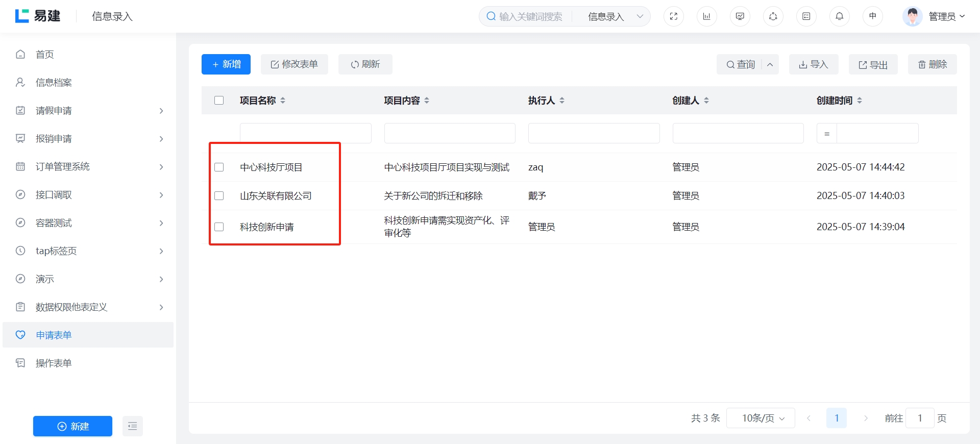Screen dimensions: 980x444
Task: Click the executor cell 戴予
Action: tap(537, 196)
